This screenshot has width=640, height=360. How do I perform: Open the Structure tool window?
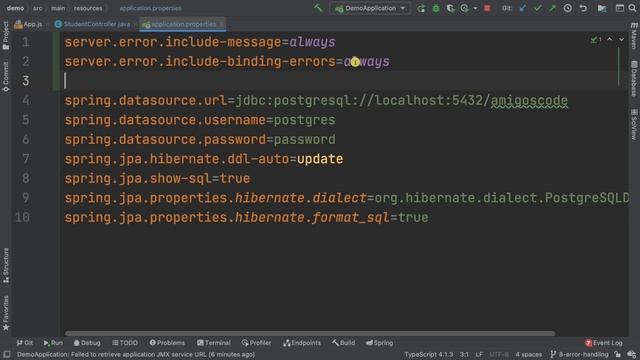(x=6, y=265)
